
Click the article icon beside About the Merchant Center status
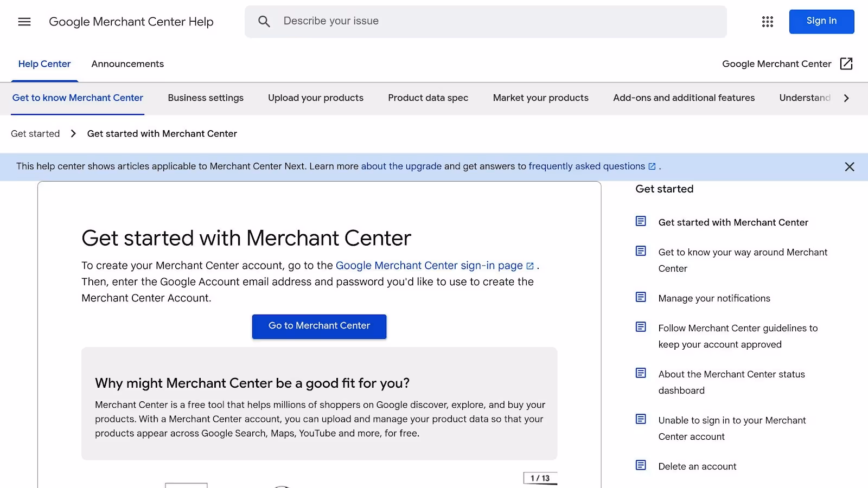click(641, 373)
